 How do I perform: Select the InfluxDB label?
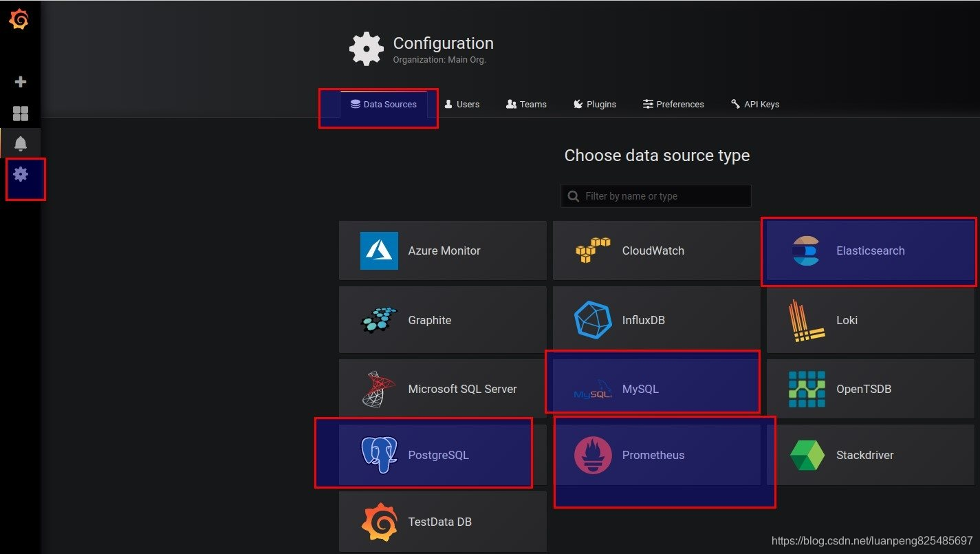[644, 320]
